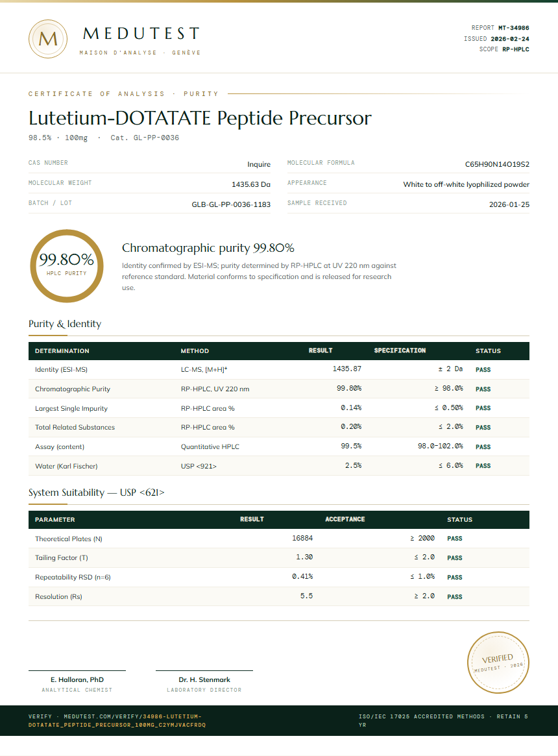This screenshot has width=558, height=756.
Task: Select resolution result 5.5
Action: [x=307, y=596]
